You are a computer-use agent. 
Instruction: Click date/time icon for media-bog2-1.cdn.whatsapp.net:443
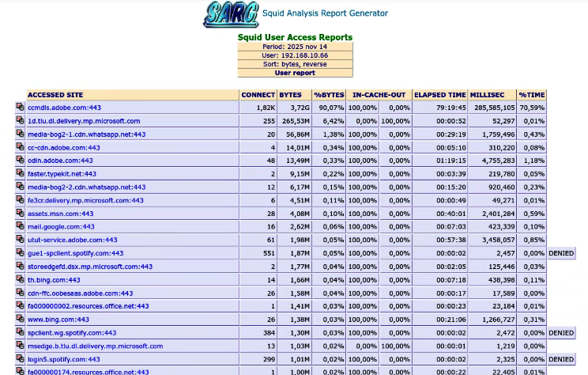pyautogui.click(x=20, y=134)
